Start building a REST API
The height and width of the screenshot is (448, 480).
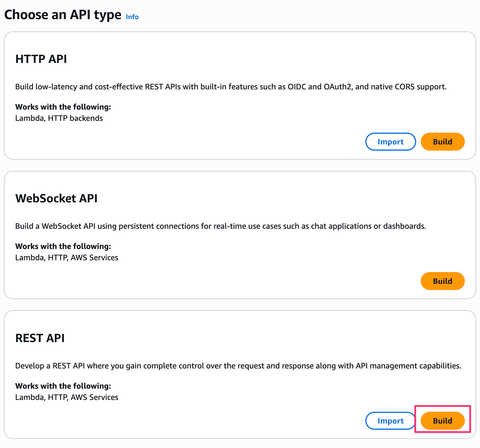click(442, 421)
